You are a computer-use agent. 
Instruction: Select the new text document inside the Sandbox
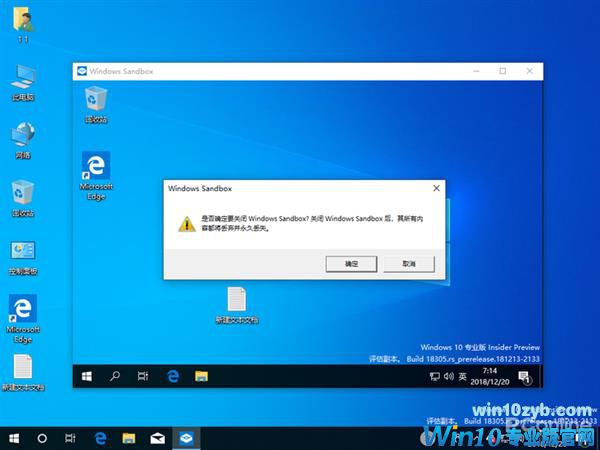pos(237,305)
